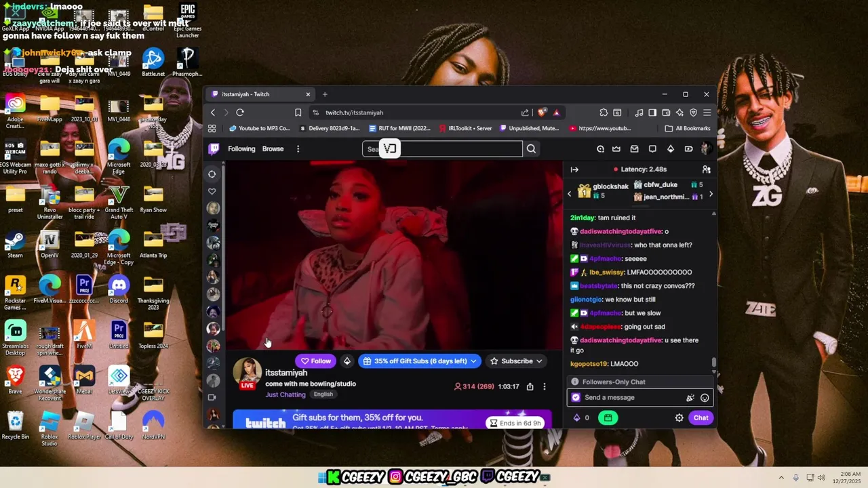
Task: Open Recycle Bin on desktop
Action: click(x=15, y=426)
